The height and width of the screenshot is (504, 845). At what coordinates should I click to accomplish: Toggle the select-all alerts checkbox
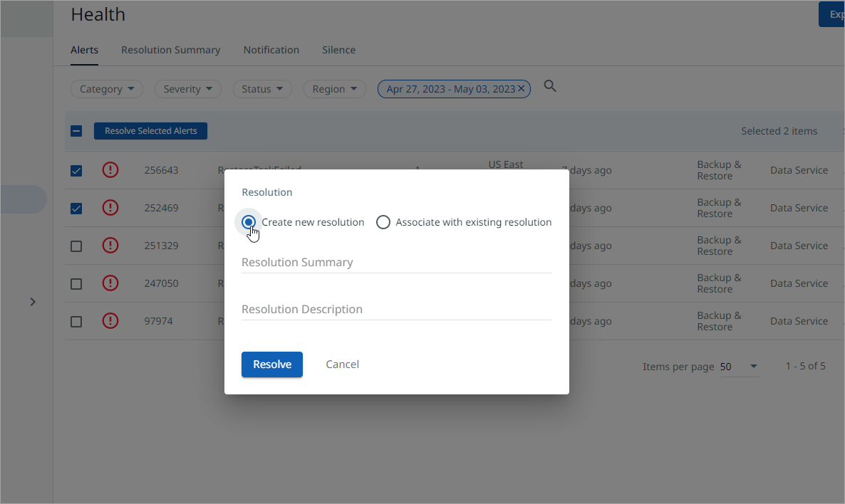(x=76, y=131)
